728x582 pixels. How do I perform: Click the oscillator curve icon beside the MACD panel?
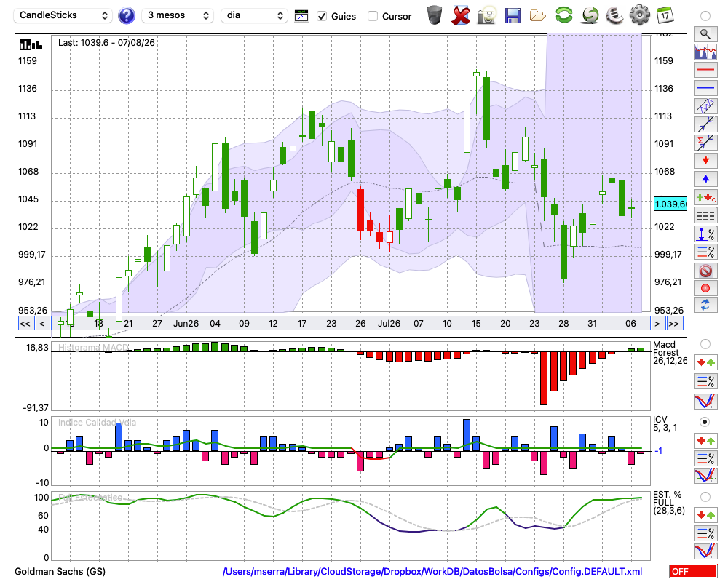[705, 401]
